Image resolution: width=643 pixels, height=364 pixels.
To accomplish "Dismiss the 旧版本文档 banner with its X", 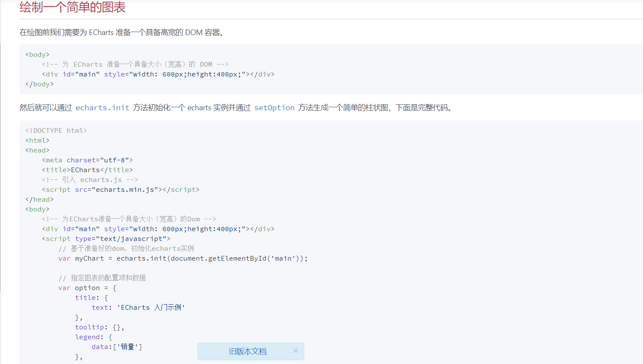I will pos(295,351).
